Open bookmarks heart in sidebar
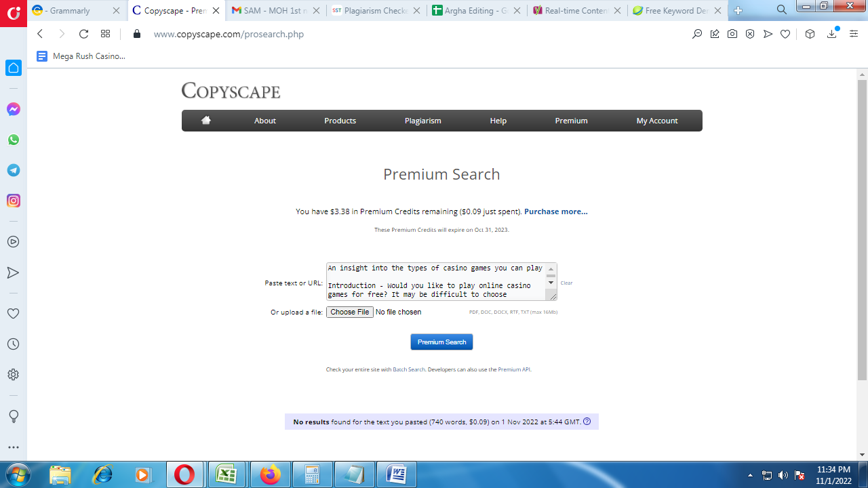This screenshot has height=488, width=868. point(13,314)
